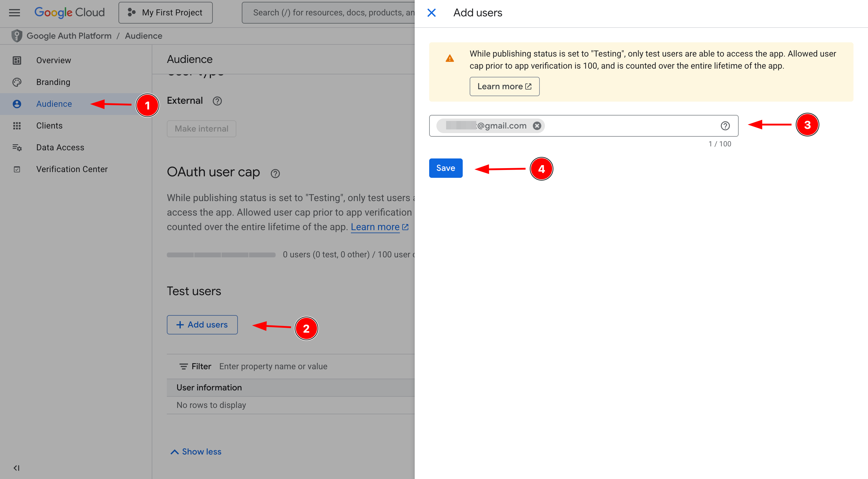Click the Google Auth Platform shield icon
868x479 pixels.
(17, 36)
